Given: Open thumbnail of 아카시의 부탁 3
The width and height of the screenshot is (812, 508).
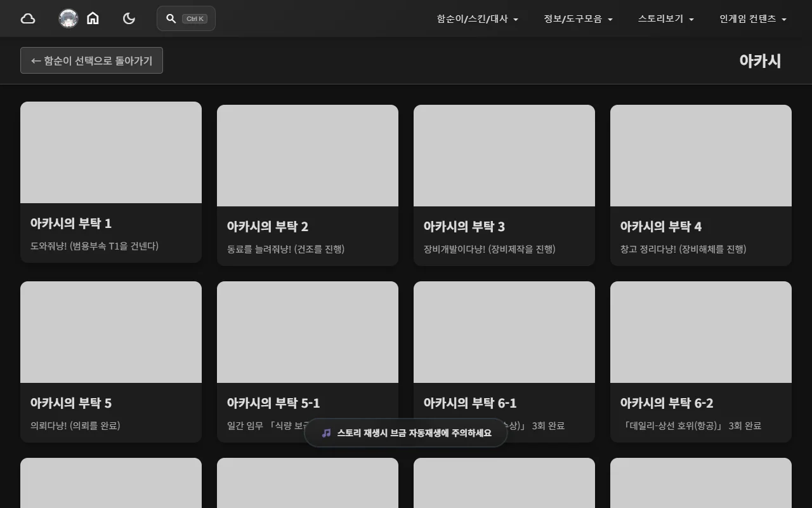Looking at the screenshot, I should (504, 156).
